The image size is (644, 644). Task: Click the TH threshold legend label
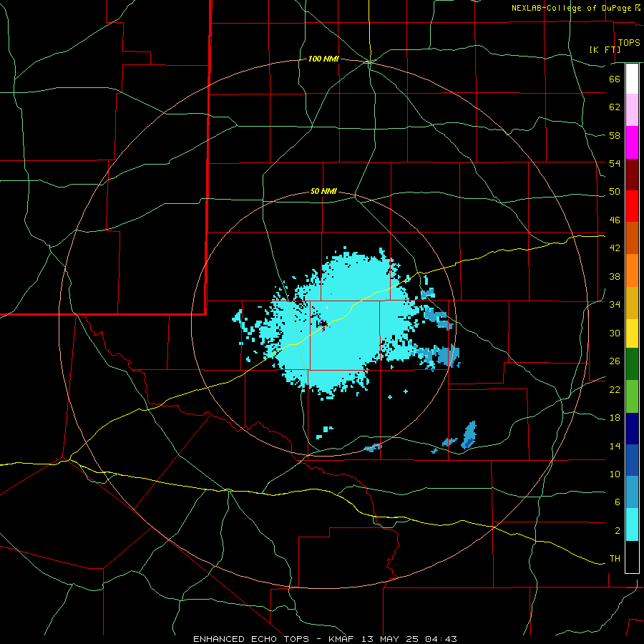[615, 559]
